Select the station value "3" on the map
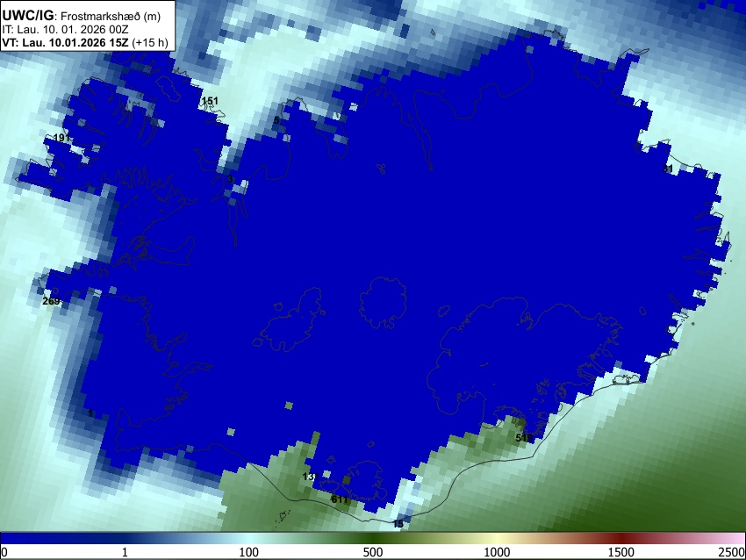This screenshot has height=560, width=746. [x=230, y=179]
